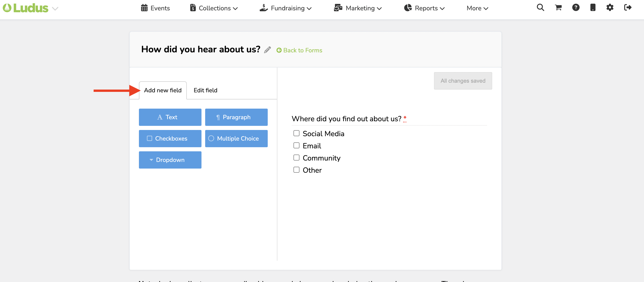Switch to the Edit field tab
Image resolution: width=644 pixels, height=282 pixels.
pyautogui.click(x=205, y=90)
